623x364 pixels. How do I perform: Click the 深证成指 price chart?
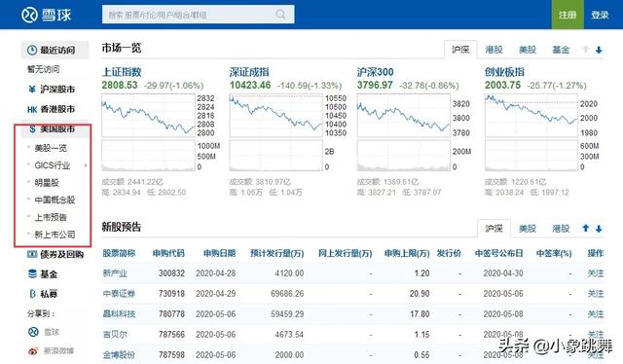pos(276,116)
